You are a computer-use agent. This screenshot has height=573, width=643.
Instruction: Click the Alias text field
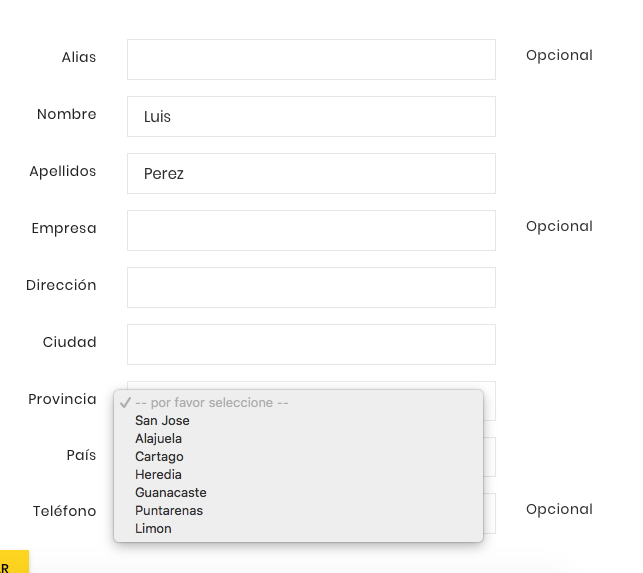[311, 59]
